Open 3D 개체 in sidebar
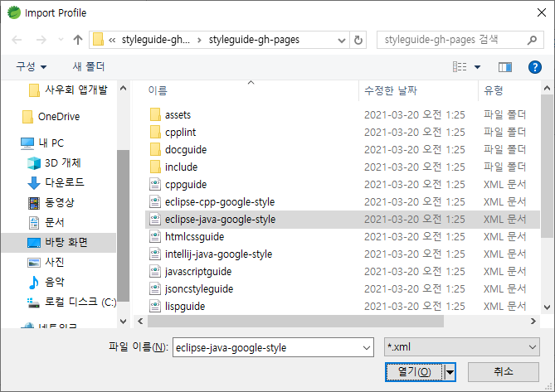This screenshot has width=555, height=392. [54, 163]
